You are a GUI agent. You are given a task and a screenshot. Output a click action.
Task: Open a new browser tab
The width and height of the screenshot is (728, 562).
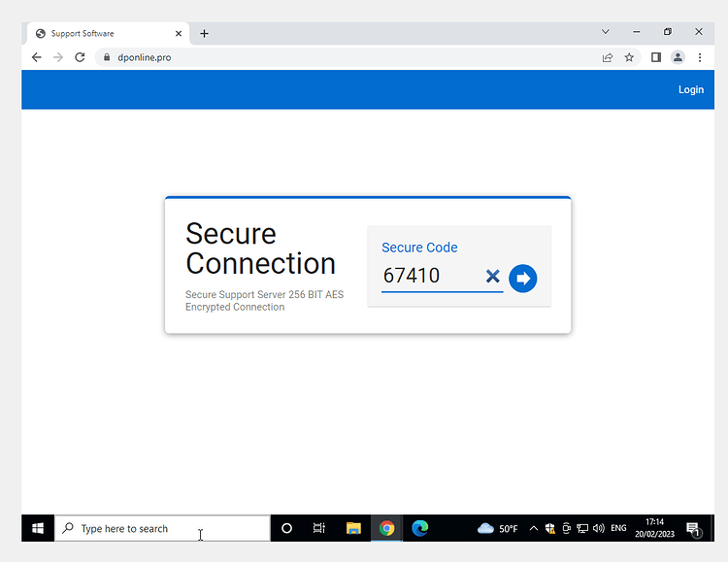tap(204, 33)
